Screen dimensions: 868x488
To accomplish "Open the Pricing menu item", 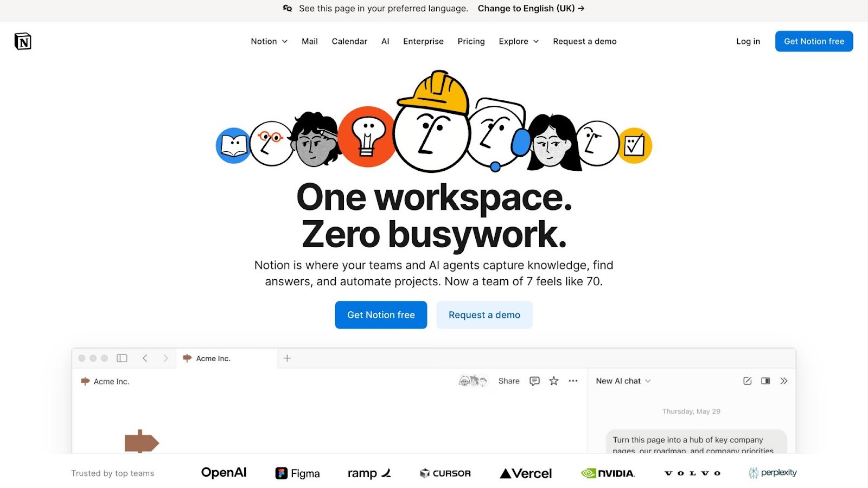I will point(471,41).
